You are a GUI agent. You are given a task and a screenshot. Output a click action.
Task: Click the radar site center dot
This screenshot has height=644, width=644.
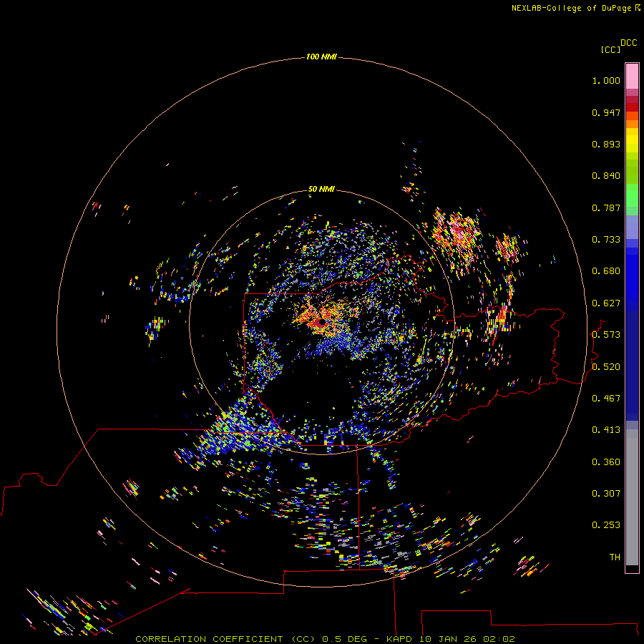pyautogui.click(x=322, y=322)
